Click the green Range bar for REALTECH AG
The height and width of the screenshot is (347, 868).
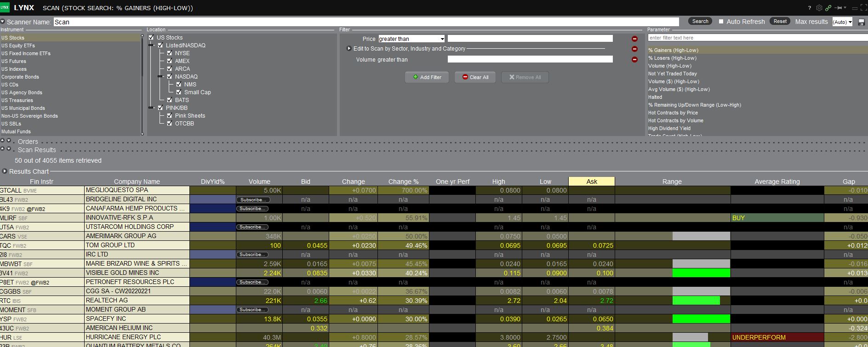coord(696,301)
